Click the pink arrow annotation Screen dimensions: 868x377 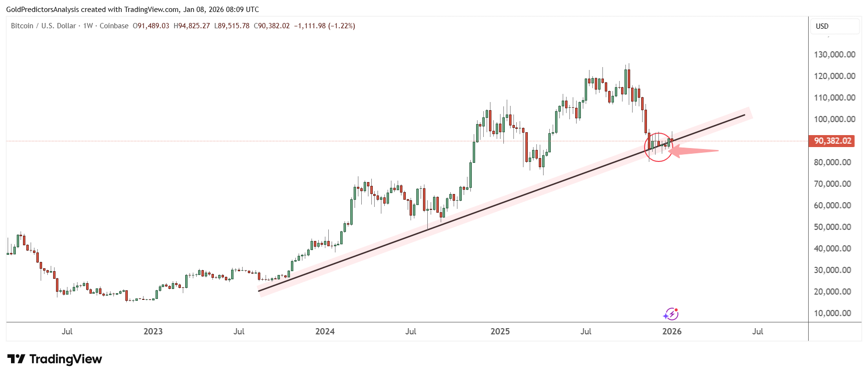693,151
